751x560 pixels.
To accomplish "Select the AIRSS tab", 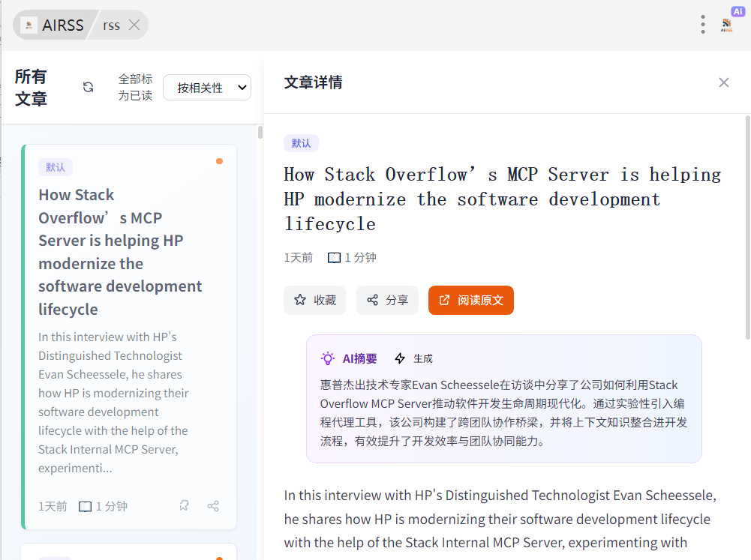I will tap(62, 25).
